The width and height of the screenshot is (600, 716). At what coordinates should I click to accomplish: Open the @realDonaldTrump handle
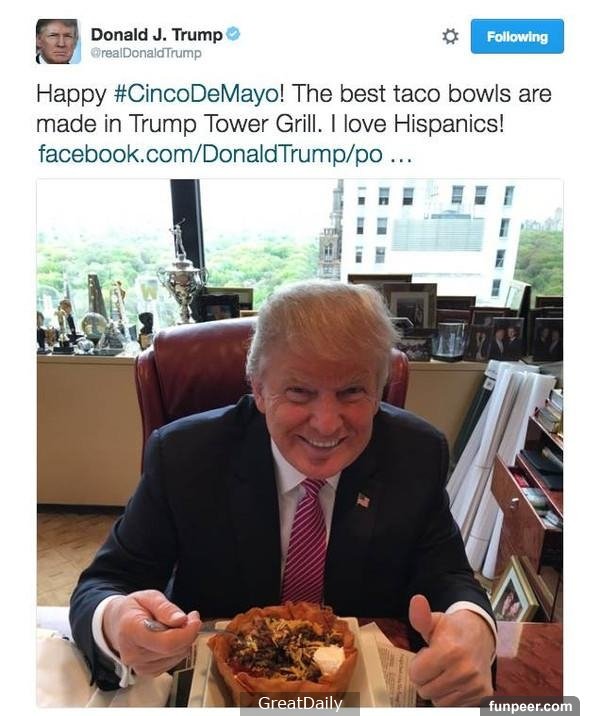[x=146, y=53]
